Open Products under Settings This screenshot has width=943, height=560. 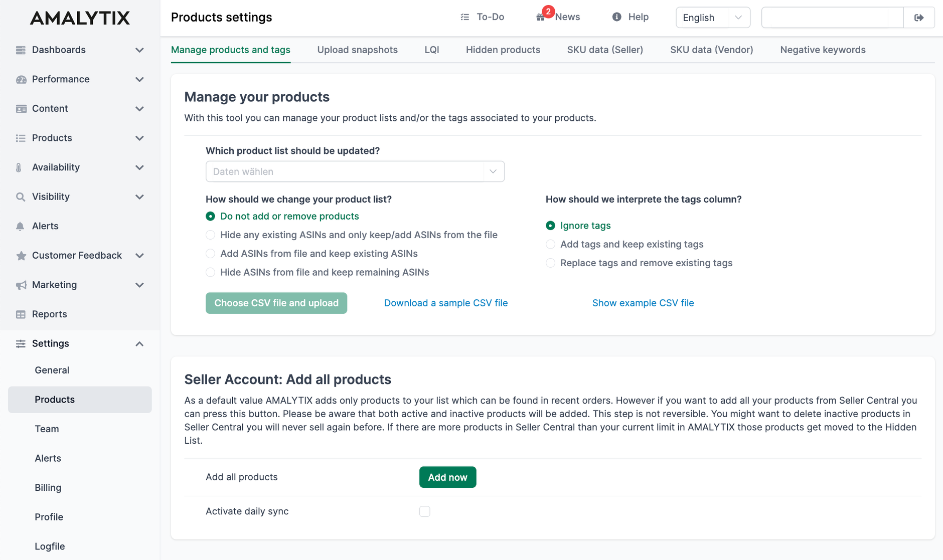point(80,400)
